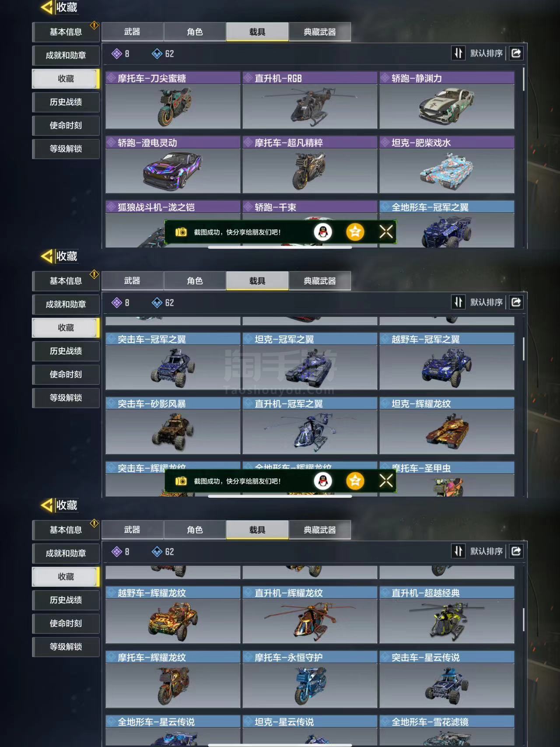Select the 摩托车-永恒守护 motorcycle skin
Viewport: 560px width, 747px height.
click(x=310, y=680)
